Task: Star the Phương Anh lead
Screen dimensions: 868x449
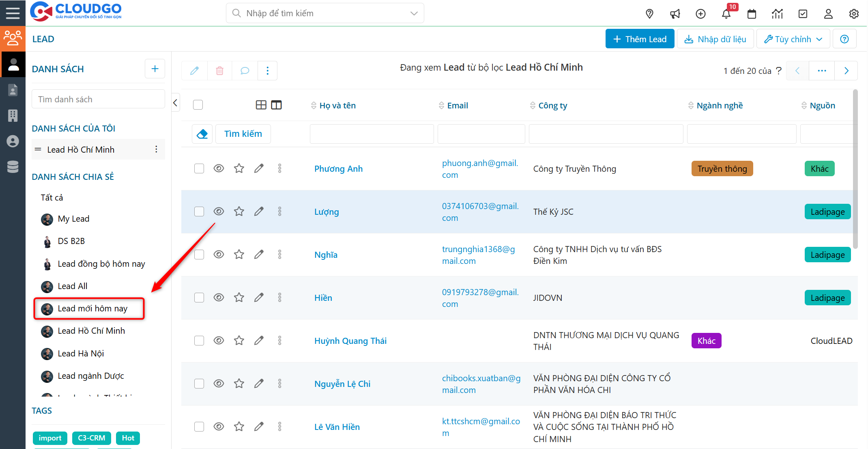Action: [239, 168]
